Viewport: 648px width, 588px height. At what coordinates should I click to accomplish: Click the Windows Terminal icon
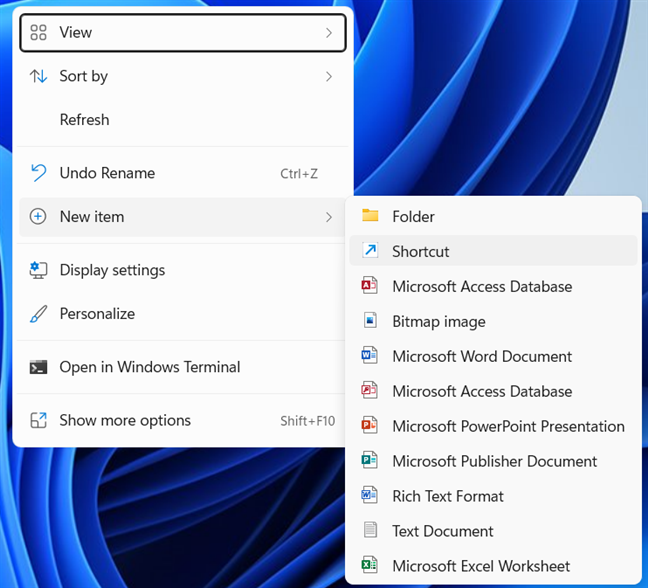click(x=38, y=367)
